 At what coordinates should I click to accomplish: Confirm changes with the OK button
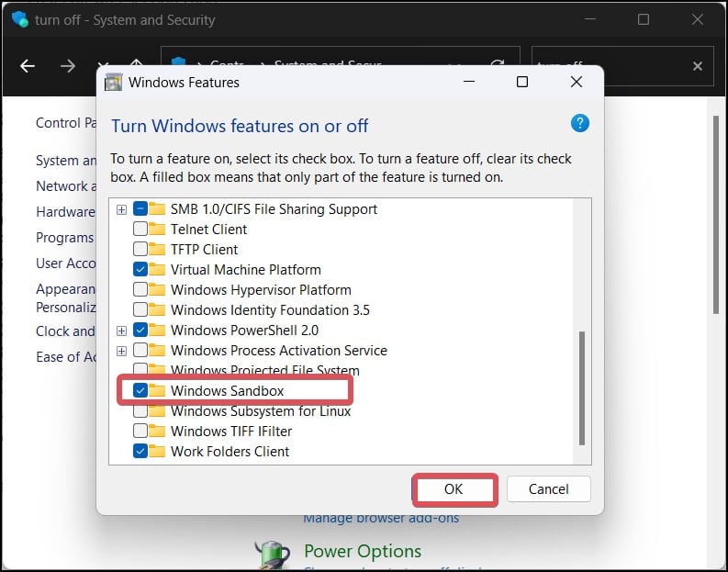point(454,488)
